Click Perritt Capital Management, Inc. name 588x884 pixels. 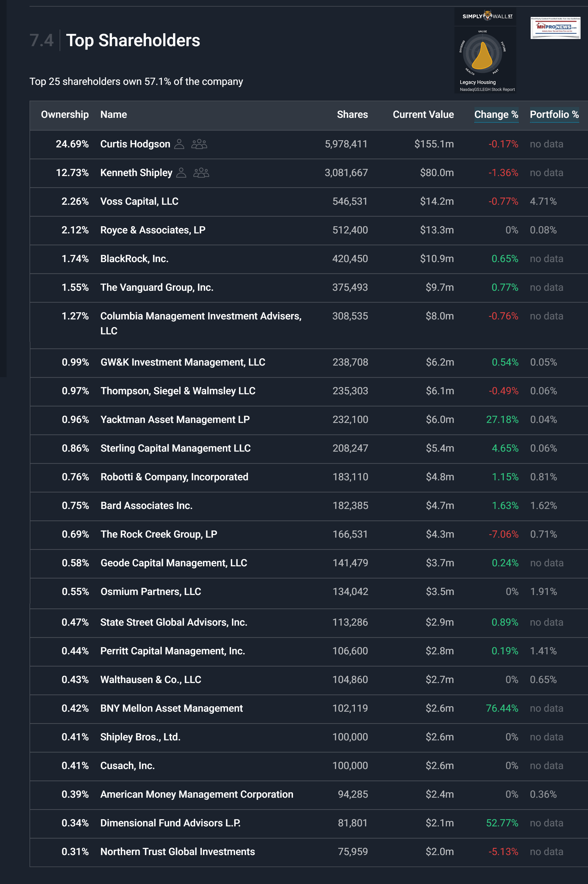coord(173,651)
